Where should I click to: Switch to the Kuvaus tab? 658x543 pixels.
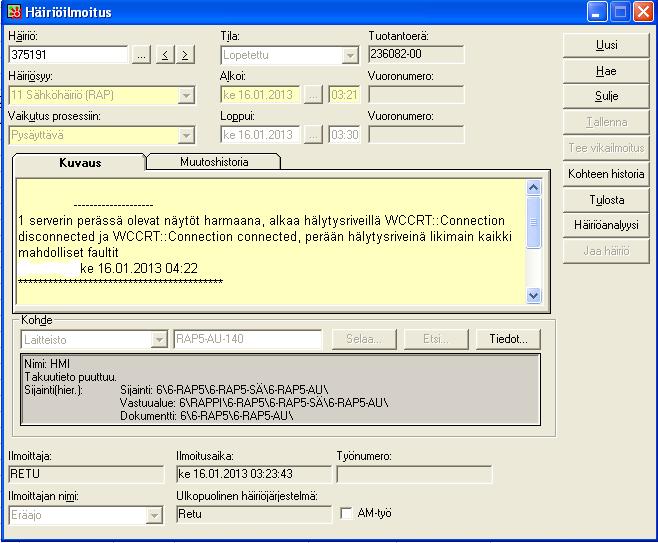click(x=80, y=162)
